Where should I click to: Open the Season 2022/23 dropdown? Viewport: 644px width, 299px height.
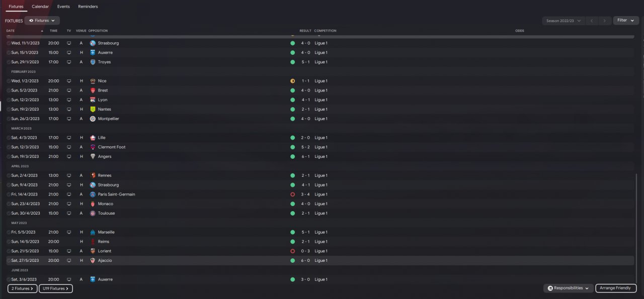click(563, 21)
